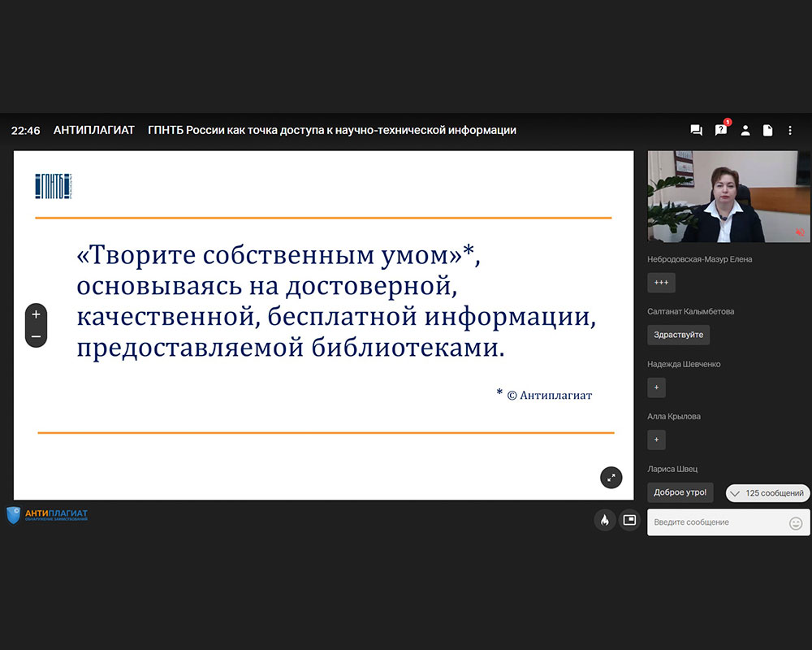Open the chat panel icon
Viewport: 812px width, 650px height.
click(696, 131)
